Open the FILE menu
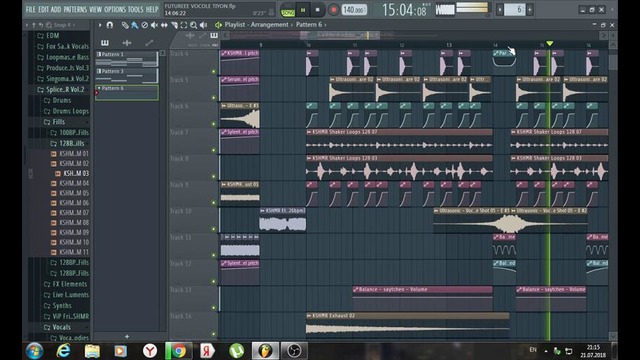This screenshot has height=360, width=640. (31, 9)
